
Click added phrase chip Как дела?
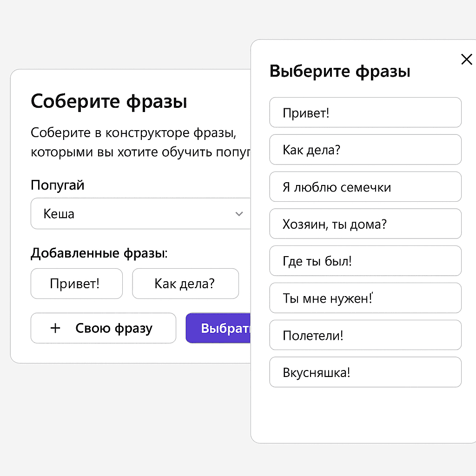point(185,284)
